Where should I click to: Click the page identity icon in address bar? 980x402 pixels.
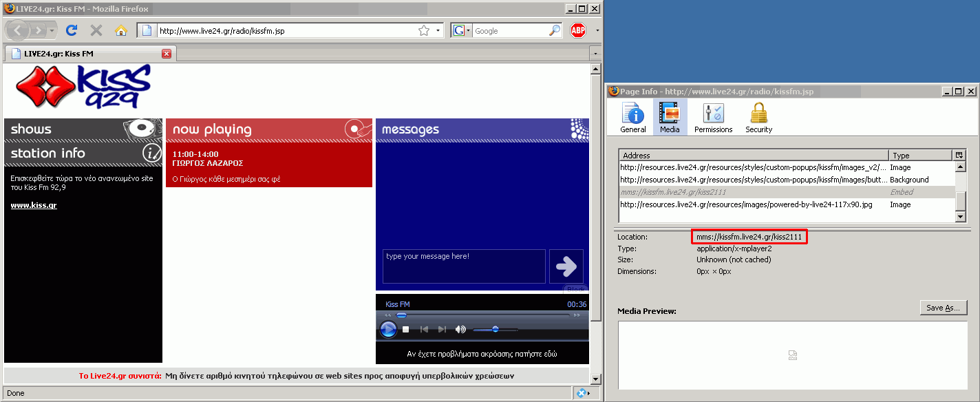[x=147, y=30]
